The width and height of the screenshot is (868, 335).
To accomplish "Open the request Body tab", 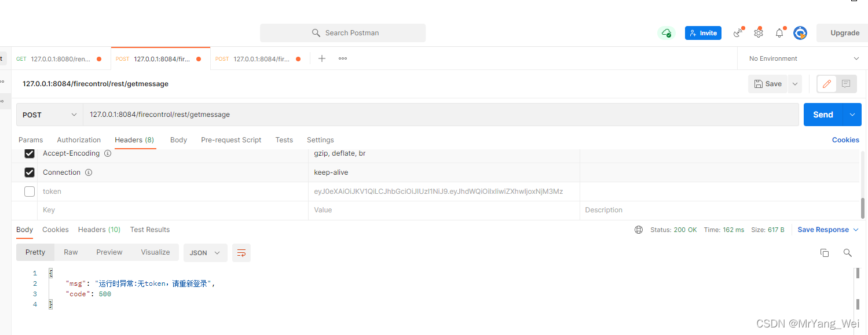I will tap(178, 140).
